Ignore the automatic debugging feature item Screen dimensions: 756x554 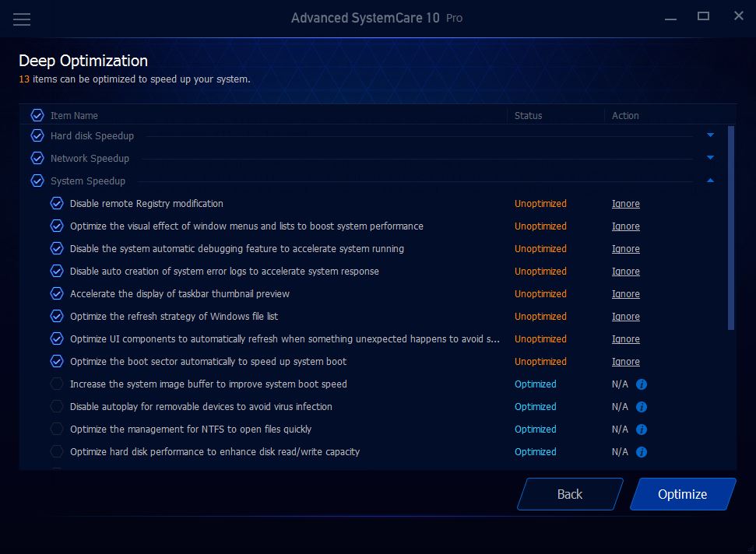[x=626, y=249]
